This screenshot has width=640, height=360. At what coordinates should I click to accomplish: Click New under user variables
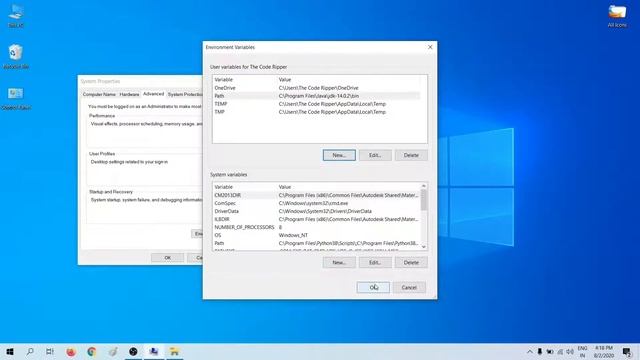coord(339,155)
